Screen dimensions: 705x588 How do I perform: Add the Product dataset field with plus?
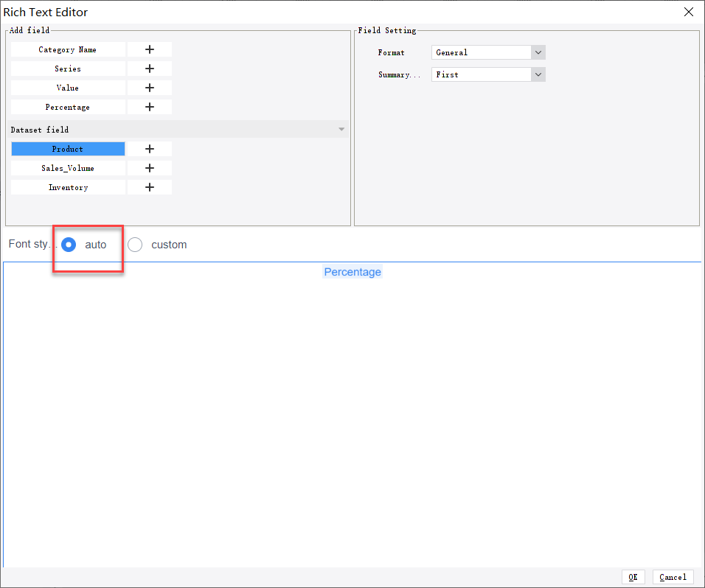pyautogui.click(x=149, y=149)
